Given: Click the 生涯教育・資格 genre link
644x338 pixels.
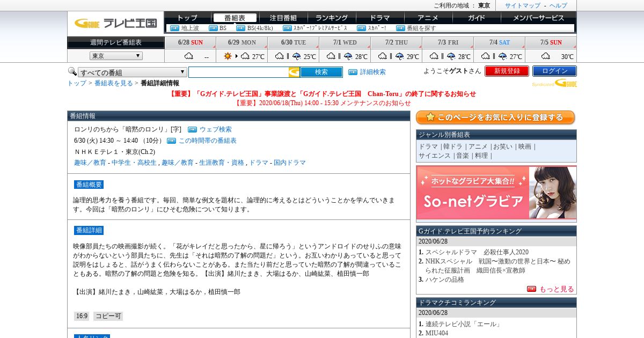Looking at the screenshot, I should [x=222, y=163].
